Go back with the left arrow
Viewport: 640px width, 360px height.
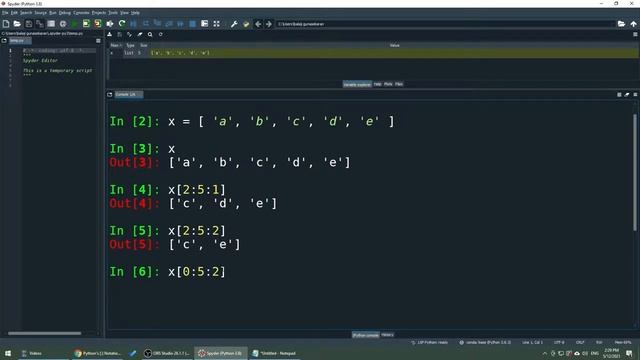point(258,24)
